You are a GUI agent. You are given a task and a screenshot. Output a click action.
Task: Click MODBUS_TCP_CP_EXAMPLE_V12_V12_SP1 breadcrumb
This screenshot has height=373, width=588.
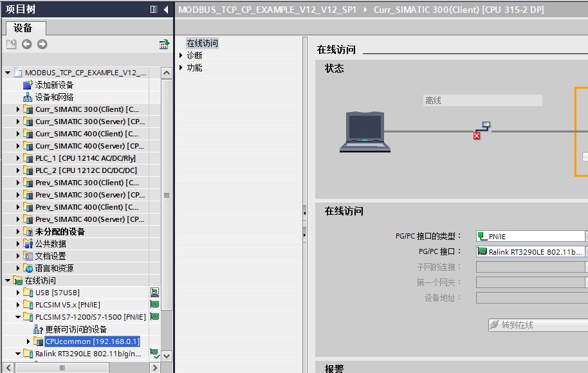coord(267,10)
